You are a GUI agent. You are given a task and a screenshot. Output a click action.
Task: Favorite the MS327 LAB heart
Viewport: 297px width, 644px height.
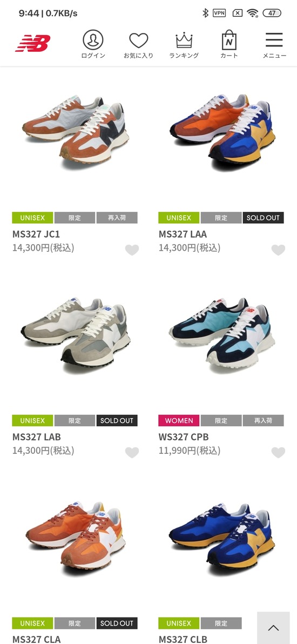132,452
